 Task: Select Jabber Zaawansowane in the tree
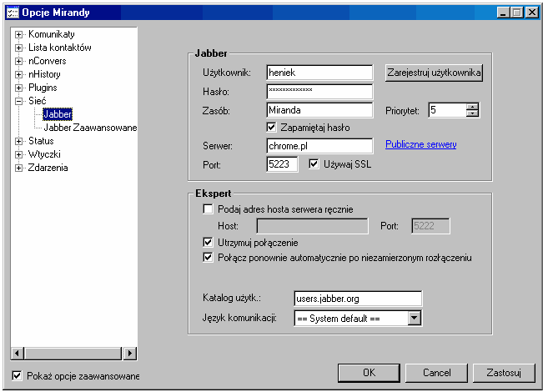[89, 128]
